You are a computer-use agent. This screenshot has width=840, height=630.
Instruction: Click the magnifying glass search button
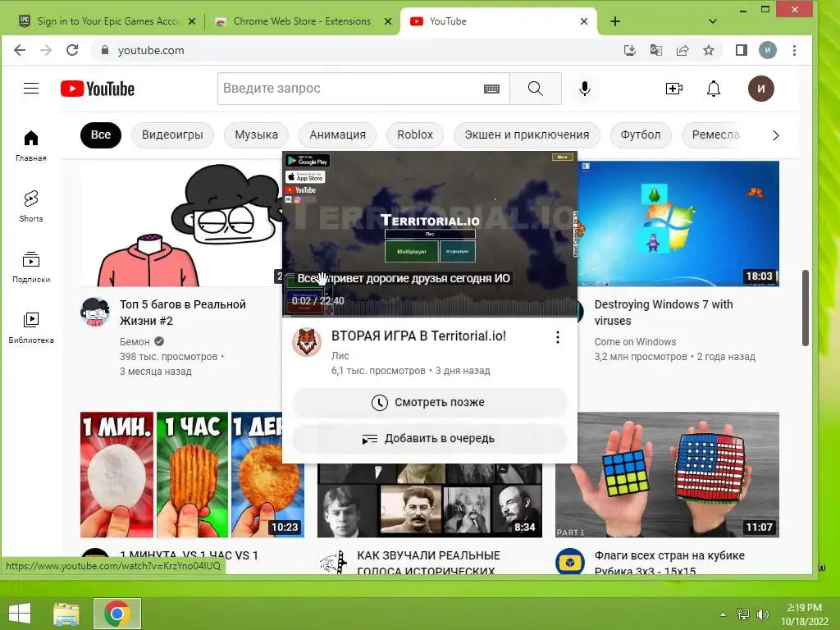535,89
